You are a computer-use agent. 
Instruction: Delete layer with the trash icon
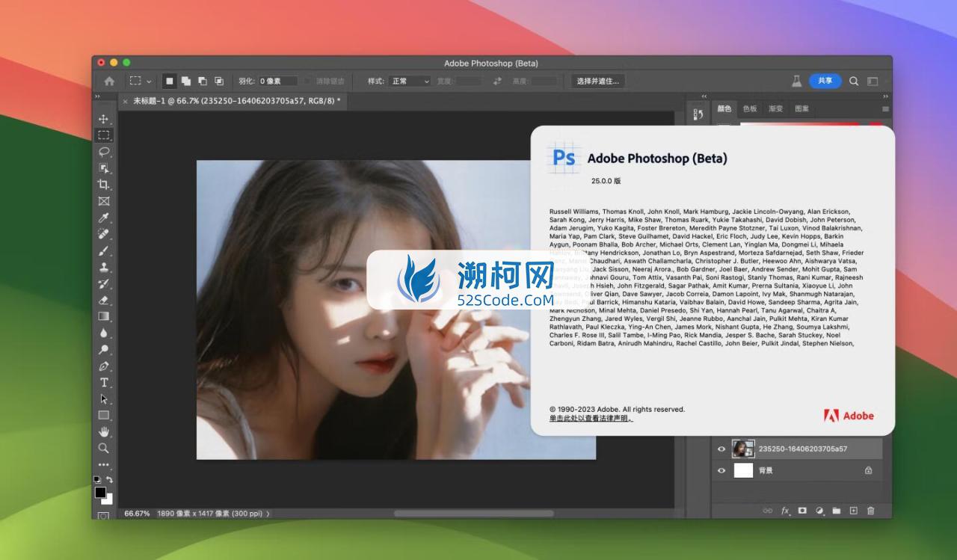pos(870,511)
